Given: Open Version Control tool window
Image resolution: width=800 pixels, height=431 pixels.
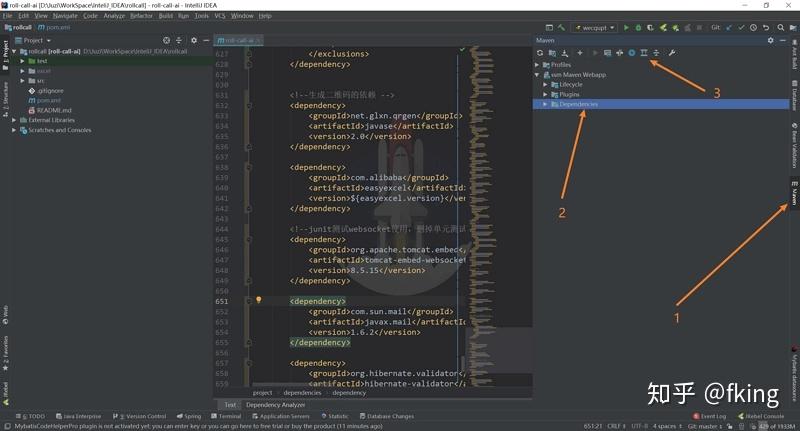Looking at the screenshot, I should click(139, 417).
